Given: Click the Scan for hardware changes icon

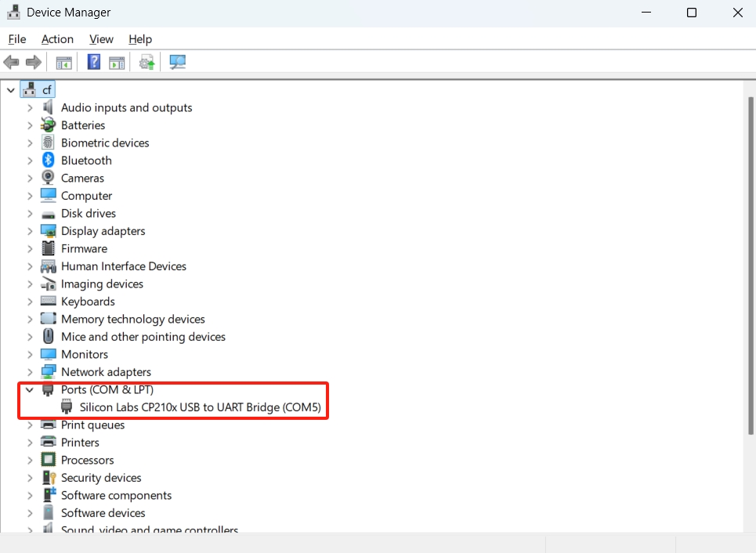Looking at the screenshot, I should (x=178, y=63).
